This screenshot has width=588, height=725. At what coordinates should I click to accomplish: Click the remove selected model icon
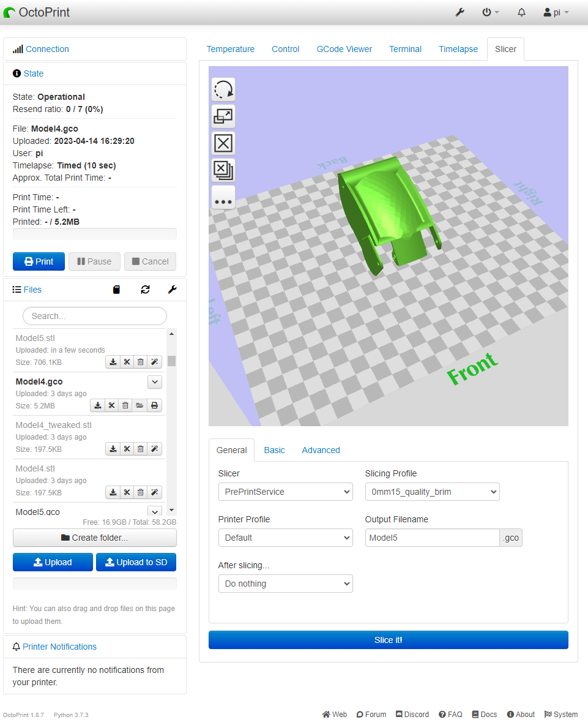223,143
